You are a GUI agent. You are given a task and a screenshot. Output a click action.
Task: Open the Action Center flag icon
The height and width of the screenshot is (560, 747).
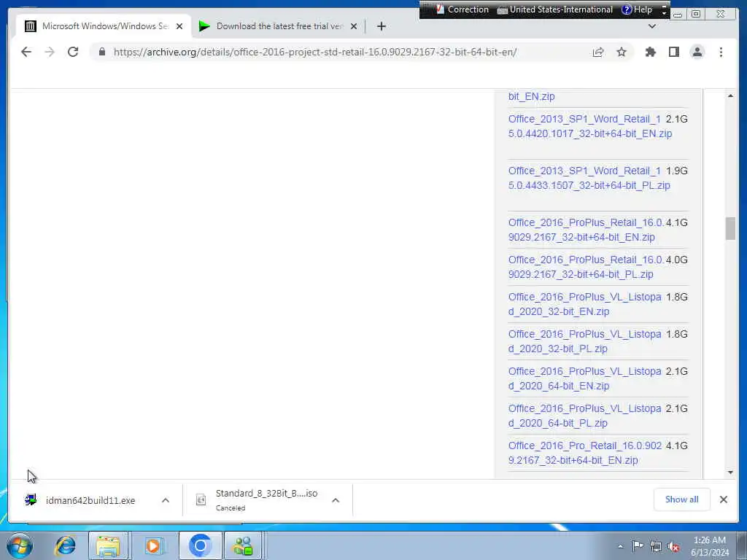click(x=638, y=546)
